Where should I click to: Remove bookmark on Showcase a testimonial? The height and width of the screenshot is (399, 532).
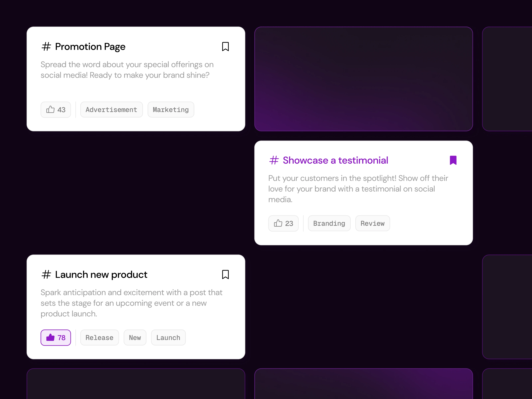click(x=453, y=160)
